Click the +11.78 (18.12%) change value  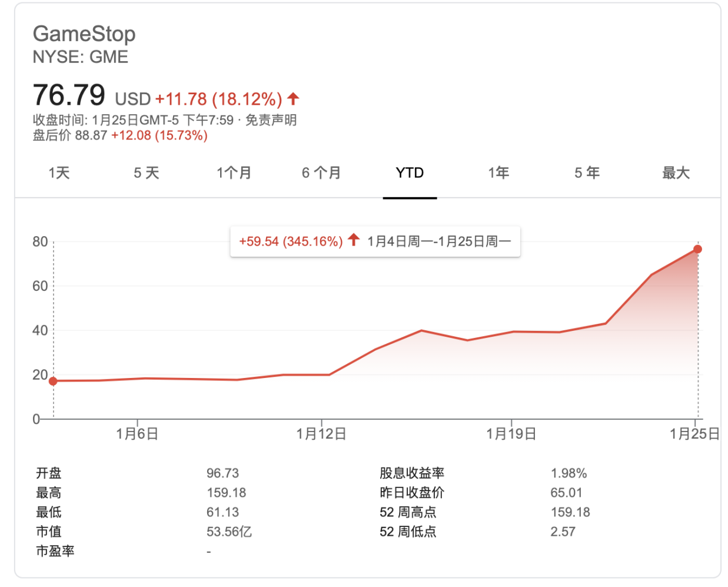pos(219,99)
